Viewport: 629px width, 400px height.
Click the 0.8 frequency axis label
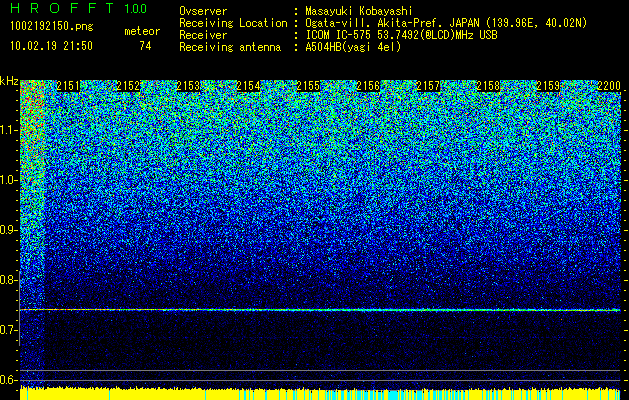tap(9, 280)
